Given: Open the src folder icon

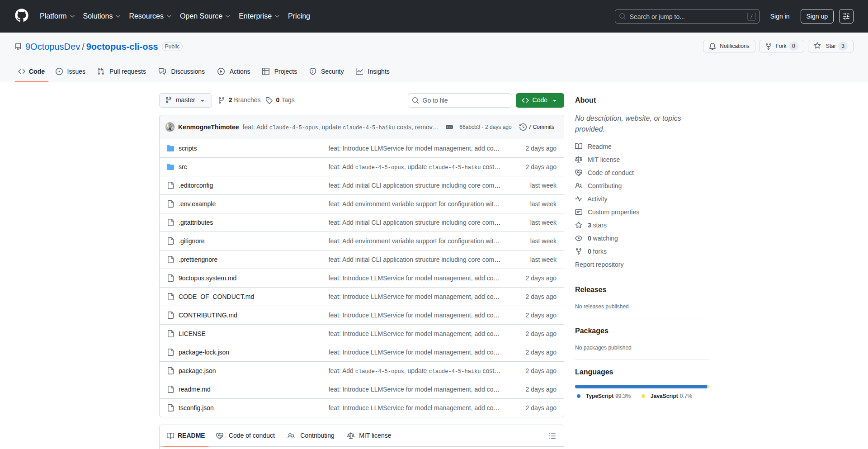Looking at the screenshot, I should click(x=170, y=167).
